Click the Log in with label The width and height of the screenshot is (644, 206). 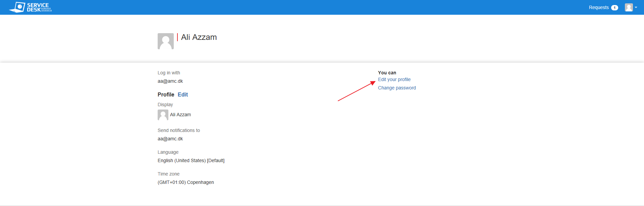(x=169, y=73)
